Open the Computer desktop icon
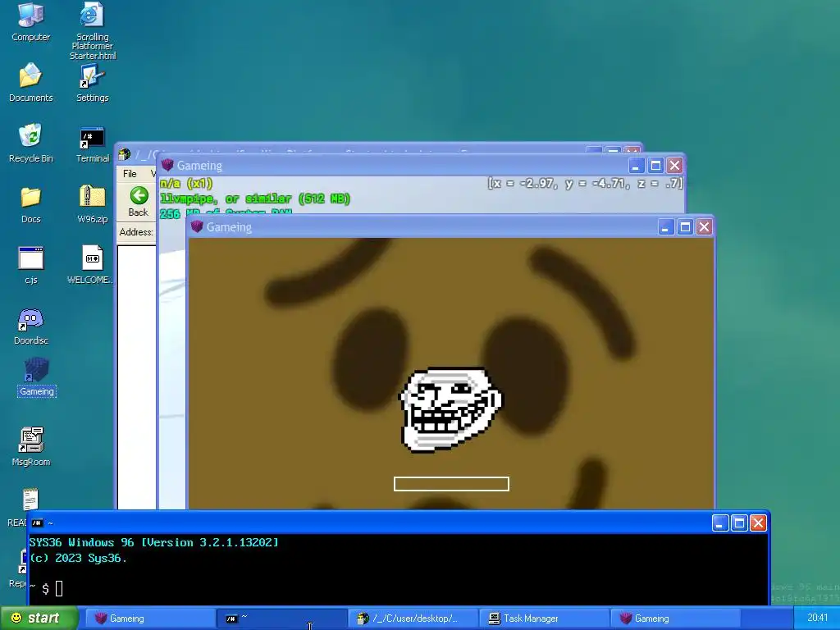 (x=30, y=21)
